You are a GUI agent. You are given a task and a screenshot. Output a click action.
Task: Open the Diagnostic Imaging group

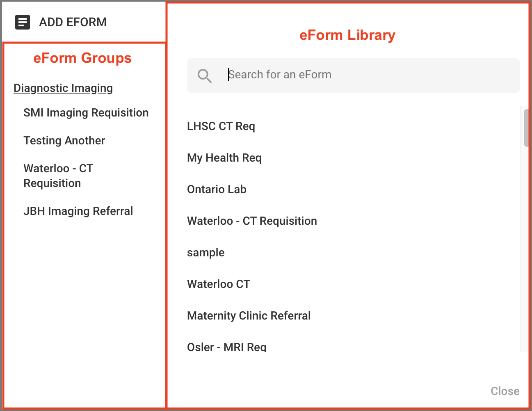pyautogui.click(x=63, y=88)
